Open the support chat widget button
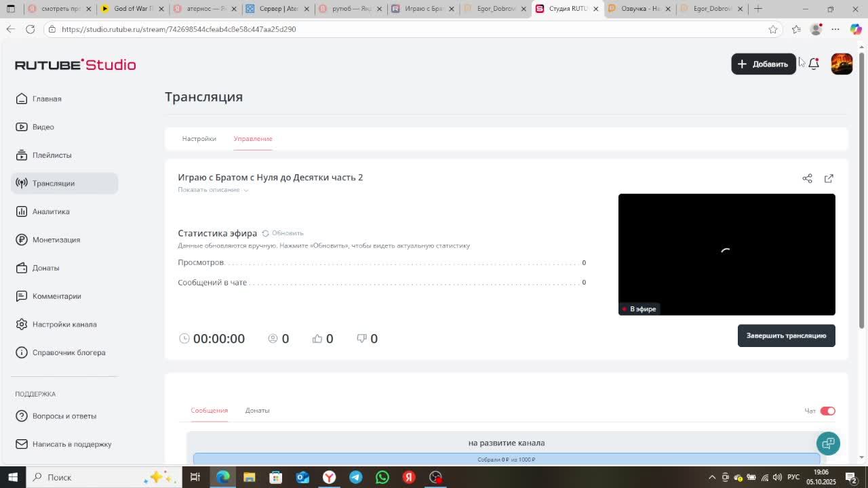The width and height of the screenshot is (868, 488). tap(828, 443)
